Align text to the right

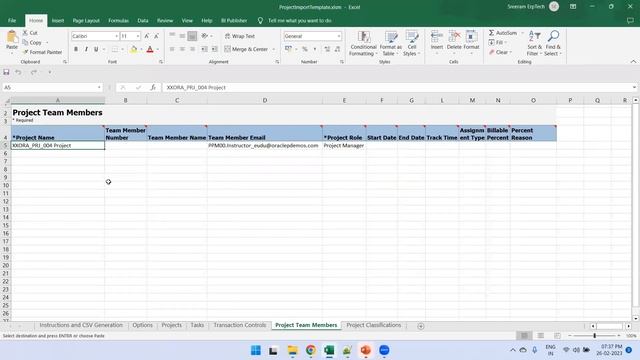tap(192, 49)
